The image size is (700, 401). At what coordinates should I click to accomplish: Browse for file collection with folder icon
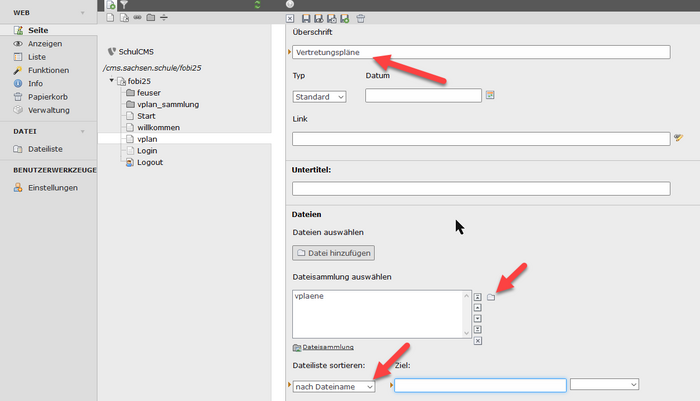(x=491, y=297)
